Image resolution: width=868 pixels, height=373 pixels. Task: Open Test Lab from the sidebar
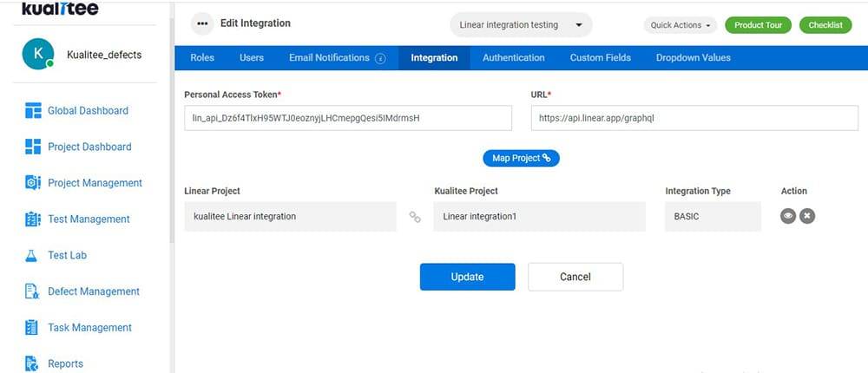pyautogui.click(x=67, y=256)
